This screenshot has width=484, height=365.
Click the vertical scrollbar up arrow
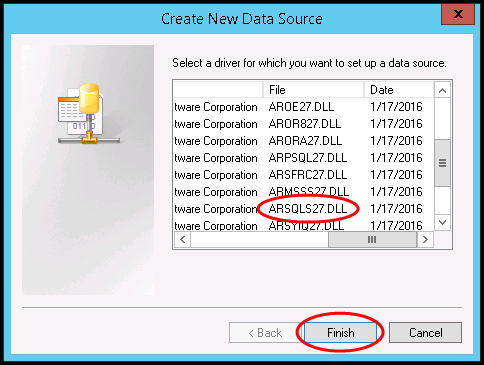tap(442, 90)
